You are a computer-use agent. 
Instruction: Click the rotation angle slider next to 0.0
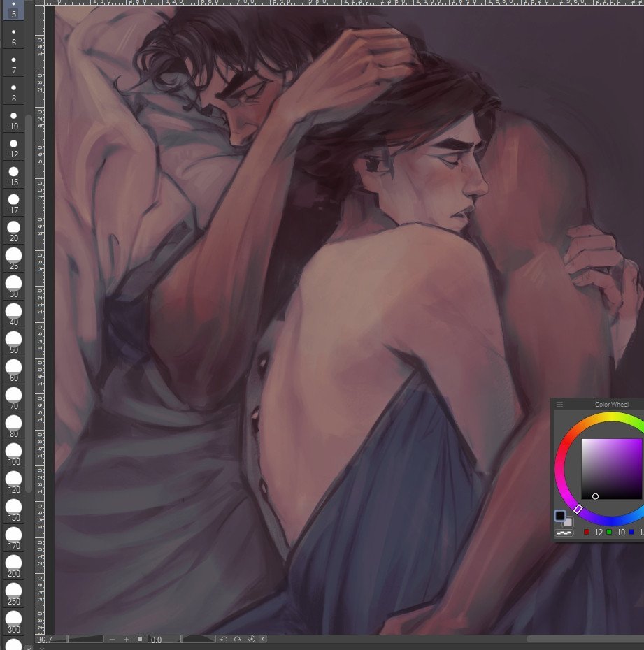click(199, 640)
